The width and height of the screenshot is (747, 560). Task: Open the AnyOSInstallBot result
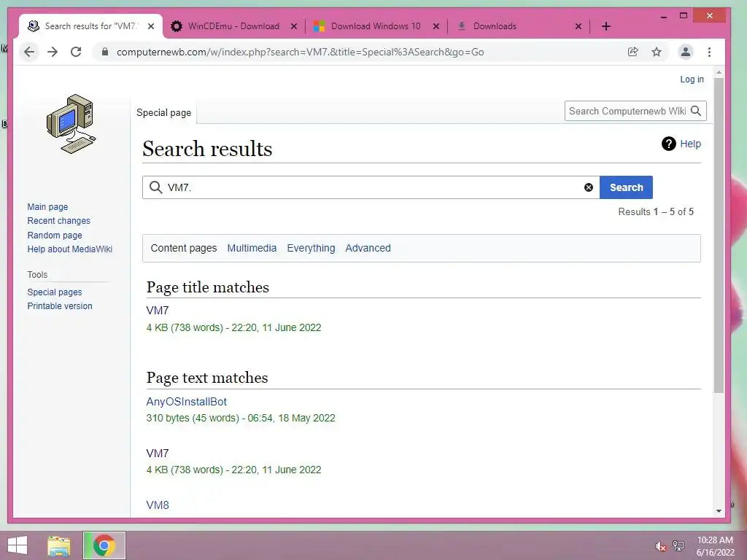[186, 402]
